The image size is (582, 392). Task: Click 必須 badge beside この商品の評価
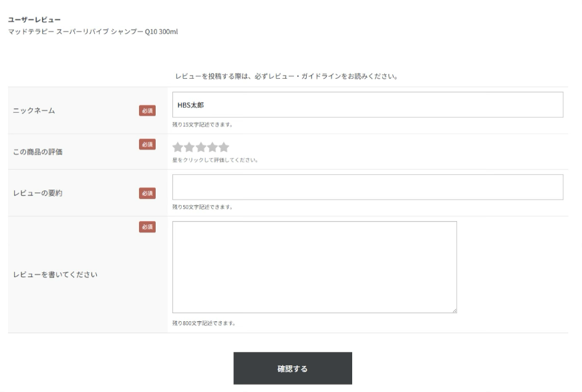[147, 144]
